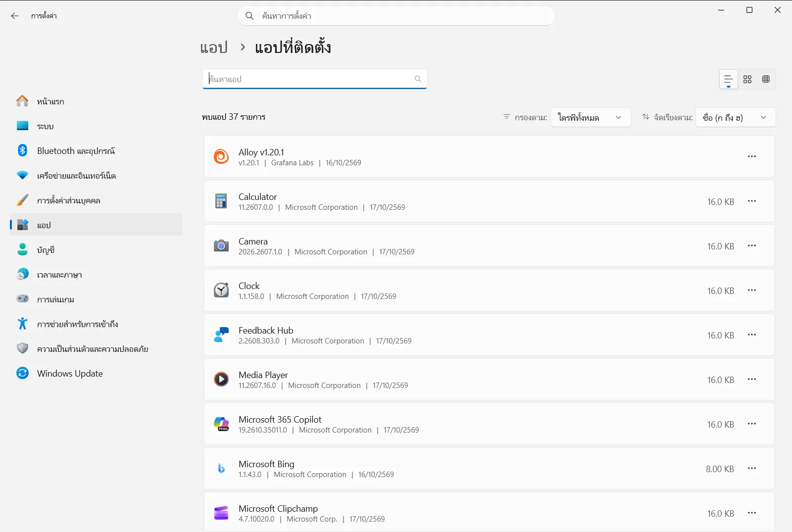This screenshot has height=532, width=792.
Task: Click the พบแอป 37 รายการ count text
Action: click(x=234, y=117)
